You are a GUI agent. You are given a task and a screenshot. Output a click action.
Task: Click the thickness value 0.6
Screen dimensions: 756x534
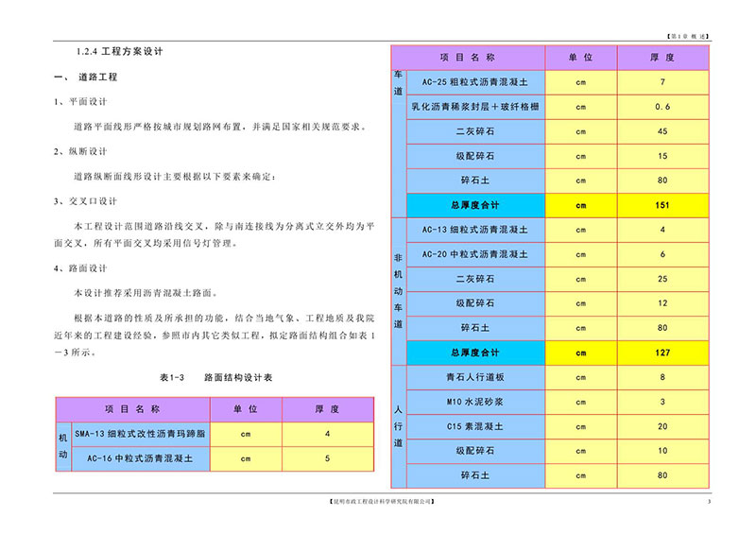tap(661, 107)
